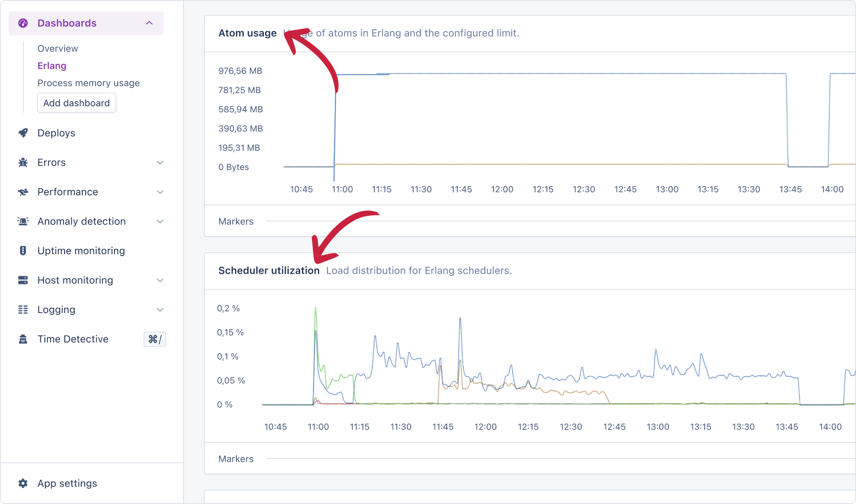
Task: Click the 0 Bytes axis label
Action: pos(234,167)
